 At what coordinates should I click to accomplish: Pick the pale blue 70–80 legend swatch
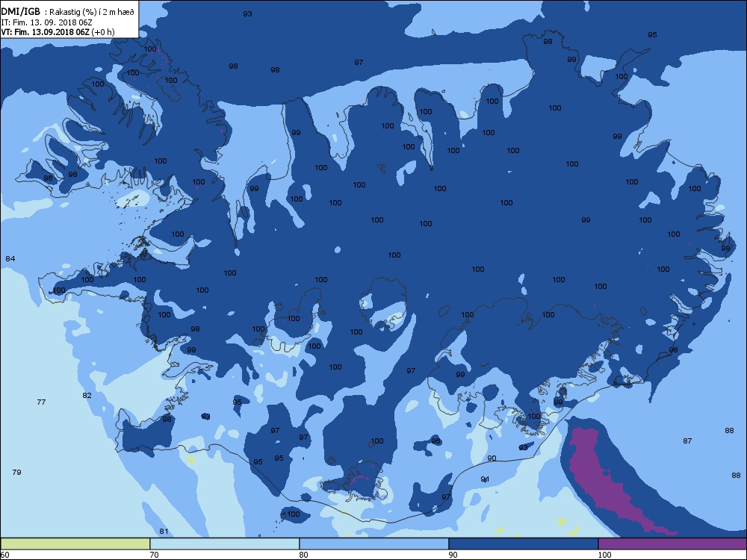pyautogui.click(x=224, y=544)
